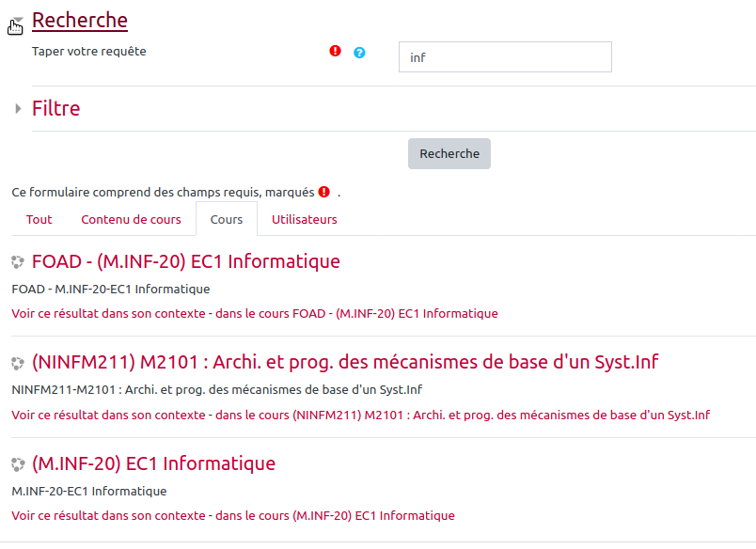Select the Cours tab
756x549 pixels.
click(x=227, y=219)
